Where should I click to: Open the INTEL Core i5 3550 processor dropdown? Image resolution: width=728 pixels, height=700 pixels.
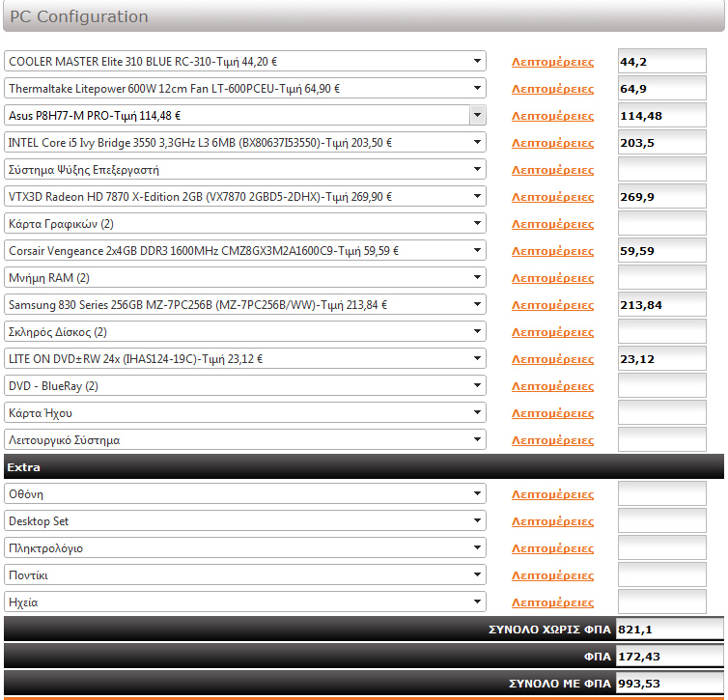(245, 142)
